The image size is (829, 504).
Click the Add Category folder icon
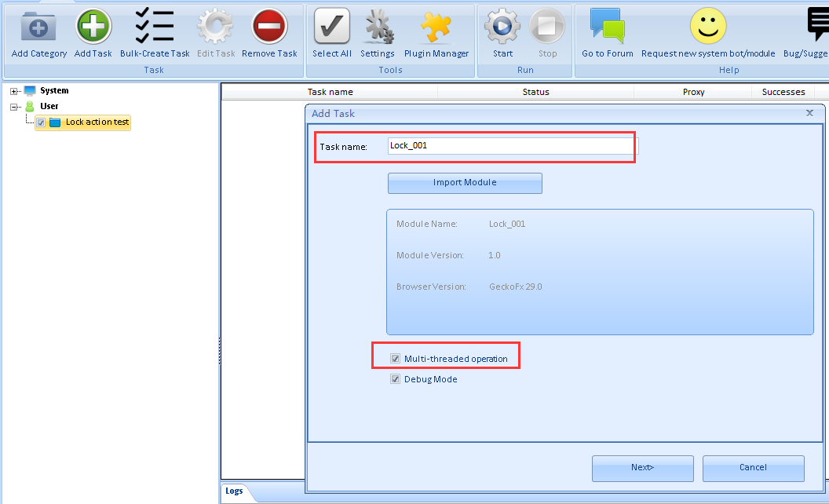click(38, 27)
